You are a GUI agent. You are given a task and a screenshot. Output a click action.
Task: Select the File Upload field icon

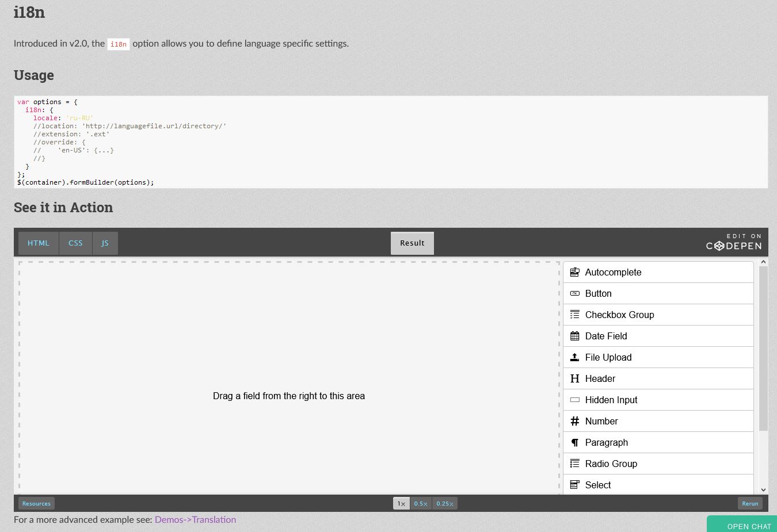click(574, 357)
